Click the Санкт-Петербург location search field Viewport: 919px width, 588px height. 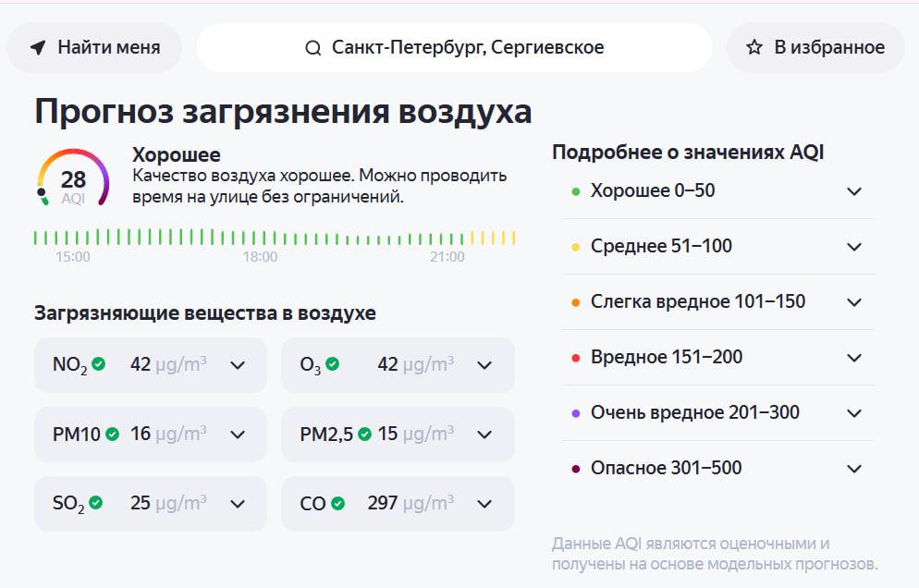tap(454, 48)
